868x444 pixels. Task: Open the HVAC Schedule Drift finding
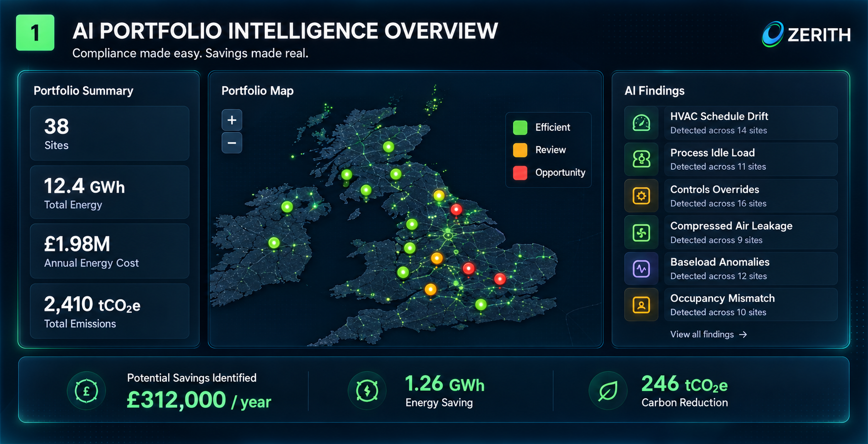pyautogui.click(x=751, y=123)
